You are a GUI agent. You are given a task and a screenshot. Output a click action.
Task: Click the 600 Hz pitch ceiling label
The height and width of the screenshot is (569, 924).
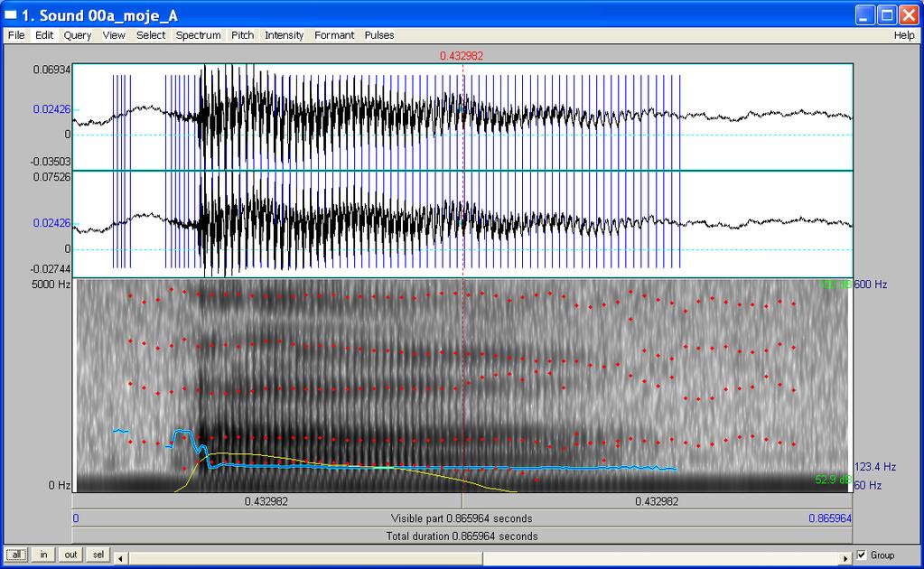(x=871, y=284)
